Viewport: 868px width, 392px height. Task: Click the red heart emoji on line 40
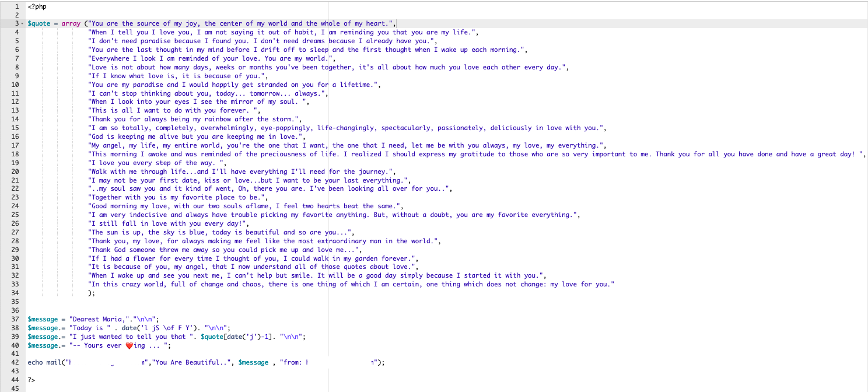tap(129, 345)
